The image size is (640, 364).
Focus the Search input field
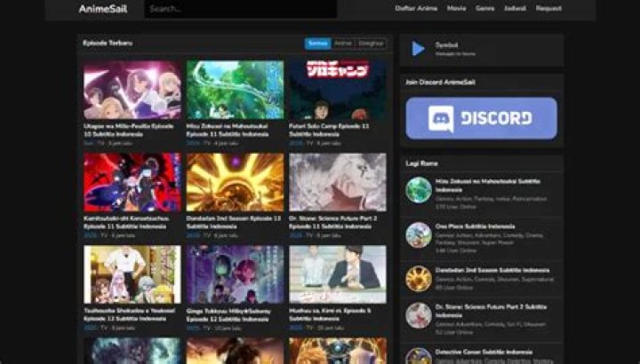click(x=241, y=9)
